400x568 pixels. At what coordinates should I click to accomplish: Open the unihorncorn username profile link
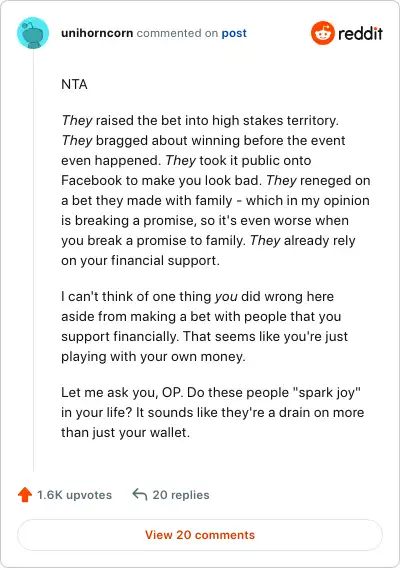[x=97, y=33]
